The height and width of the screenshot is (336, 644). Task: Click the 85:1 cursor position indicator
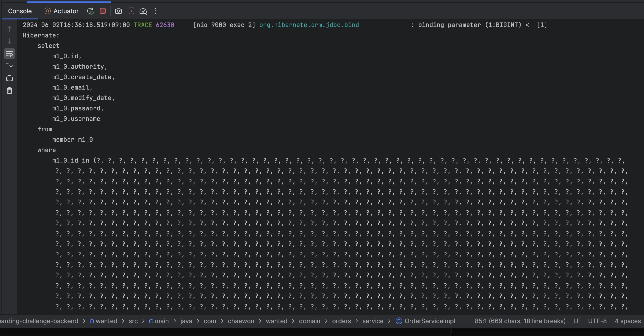click(520, 321)
